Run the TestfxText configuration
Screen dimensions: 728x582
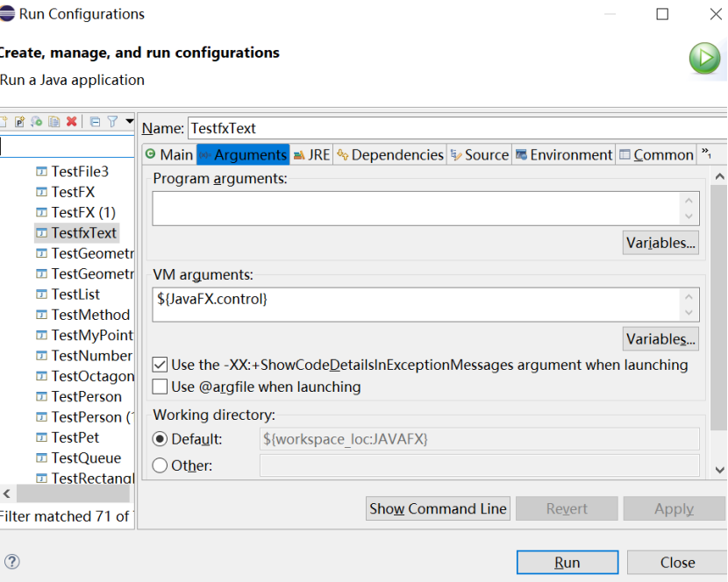567,562
